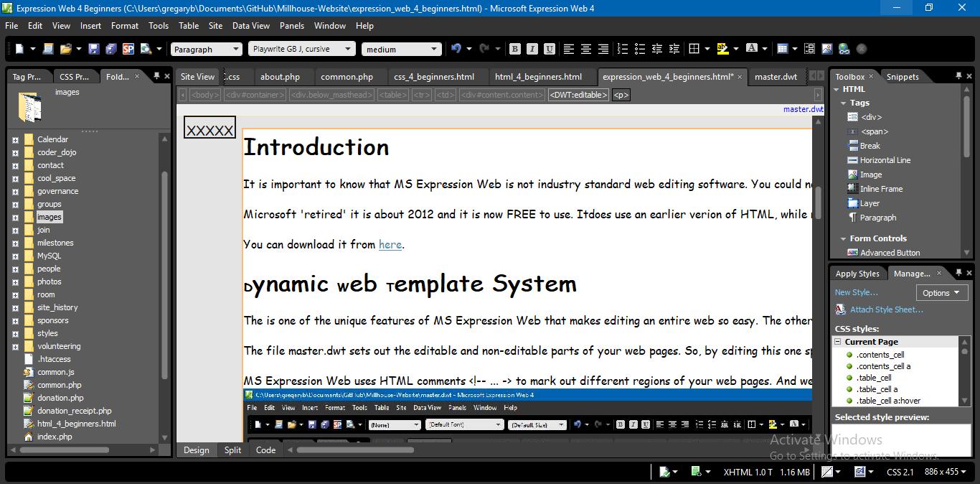Image resolution: width=980 pixels, height=484 pixels.
Task: Undo the last action
Action: 456,49
